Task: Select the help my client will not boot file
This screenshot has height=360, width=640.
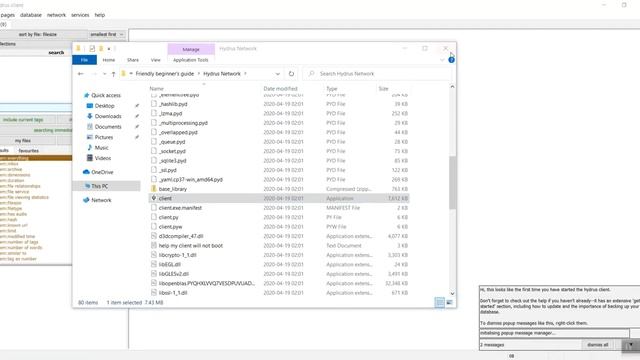Action: coord(190,246)
